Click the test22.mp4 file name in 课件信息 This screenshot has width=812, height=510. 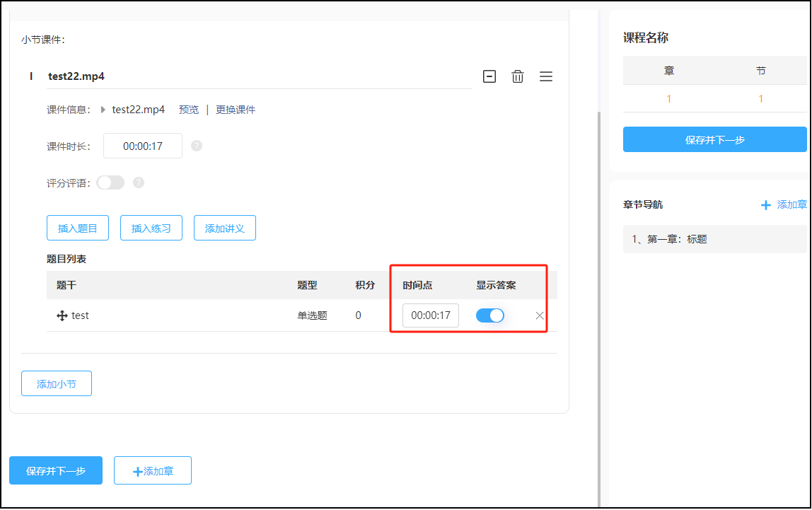138,110
